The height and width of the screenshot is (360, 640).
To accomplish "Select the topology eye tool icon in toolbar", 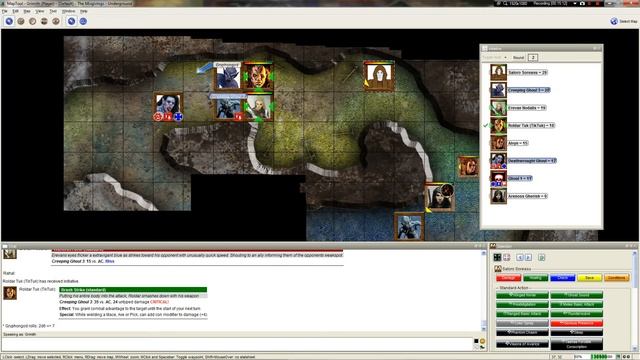I will 56,21.
